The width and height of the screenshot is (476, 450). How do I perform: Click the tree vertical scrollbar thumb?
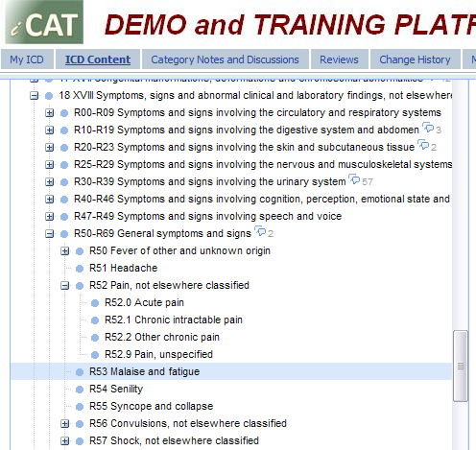pyautogui.click(x=461, y=366)
